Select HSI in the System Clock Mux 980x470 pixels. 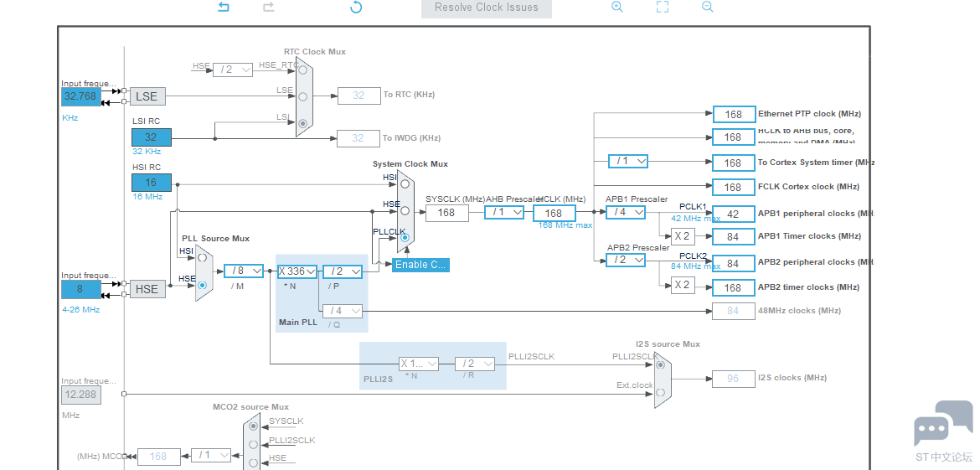click(405, 183)
